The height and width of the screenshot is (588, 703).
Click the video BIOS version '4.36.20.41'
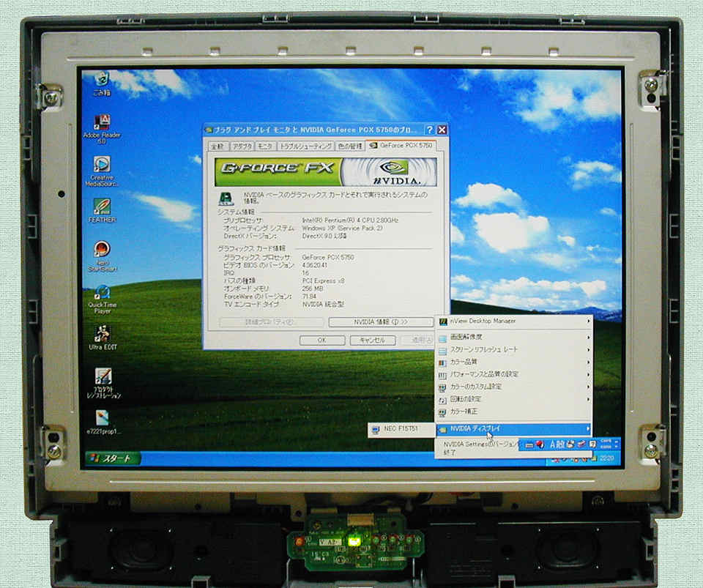[x=315, y=265]
